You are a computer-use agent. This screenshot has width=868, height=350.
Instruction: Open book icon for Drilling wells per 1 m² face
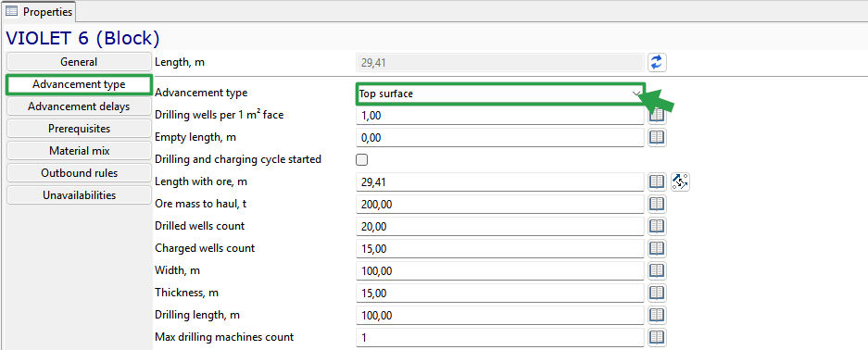point(657,115)
